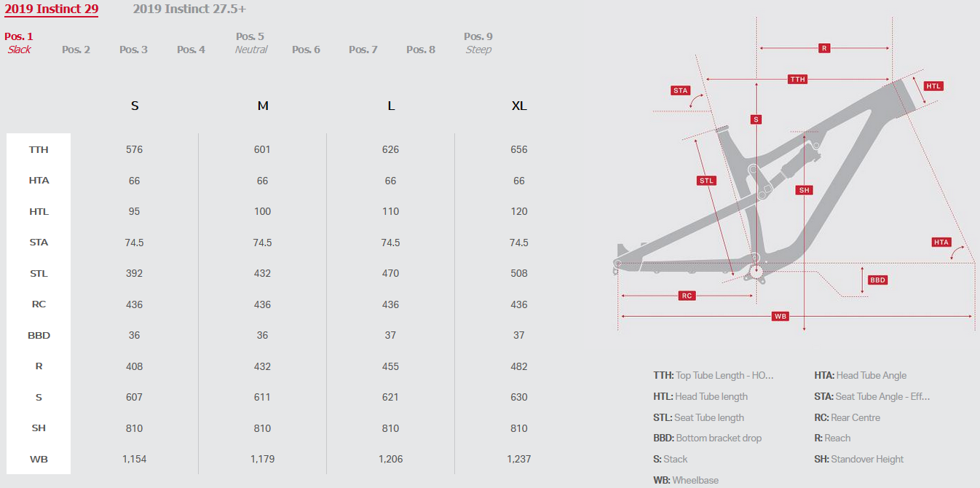Viewport: 980px width, 488px height.
Task: Click the RC rear centre tag
Action: (687, 296)
